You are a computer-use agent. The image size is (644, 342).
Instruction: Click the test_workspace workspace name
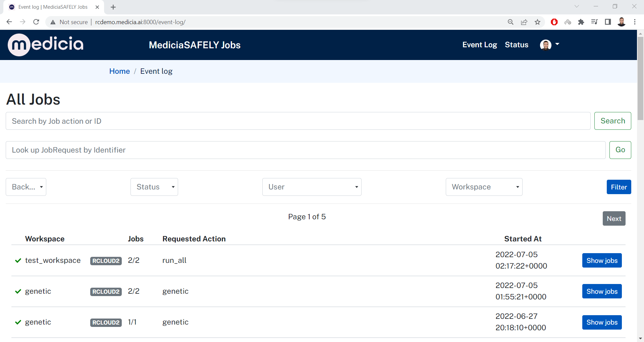[x=53, y=261]
